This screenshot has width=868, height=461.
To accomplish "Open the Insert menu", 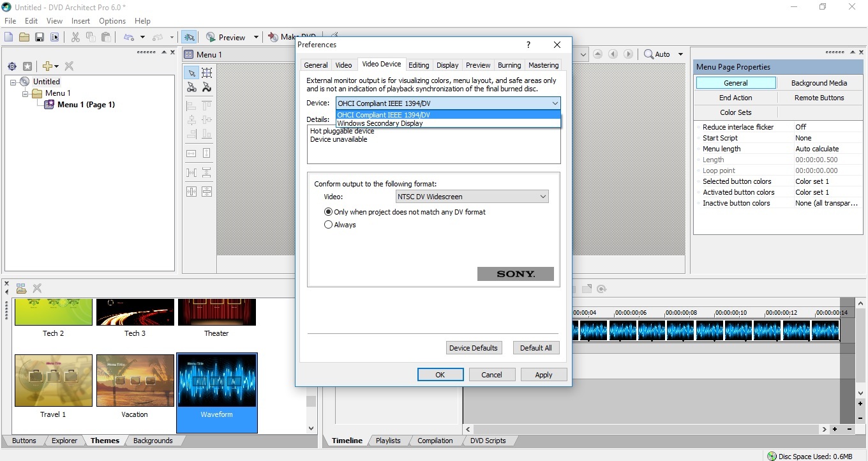I will click(x=80, y=21).
